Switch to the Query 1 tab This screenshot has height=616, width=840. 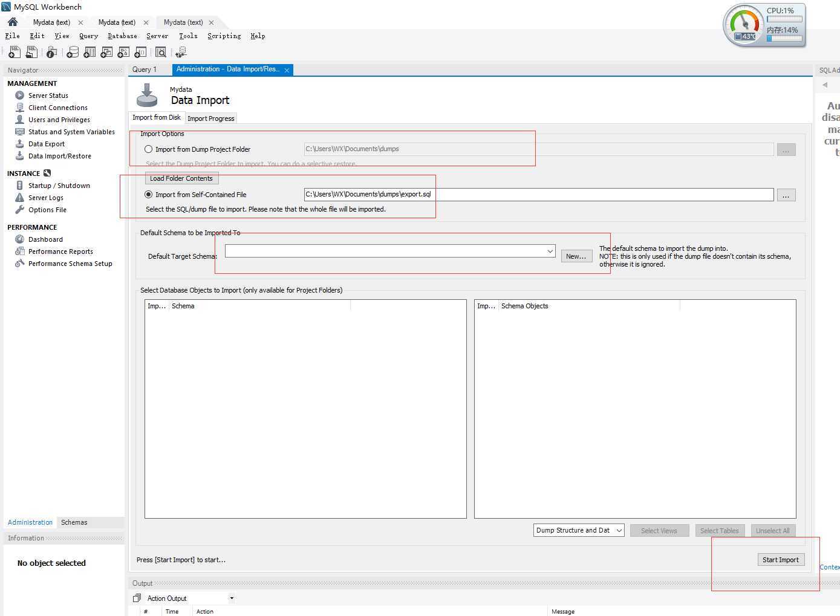click(x=145, y=70)
